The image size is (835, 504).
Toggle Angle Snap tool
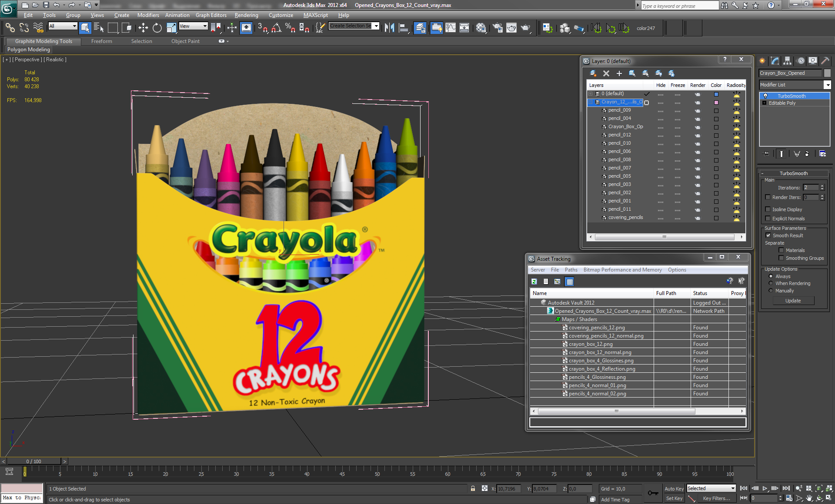coord(276,28)
